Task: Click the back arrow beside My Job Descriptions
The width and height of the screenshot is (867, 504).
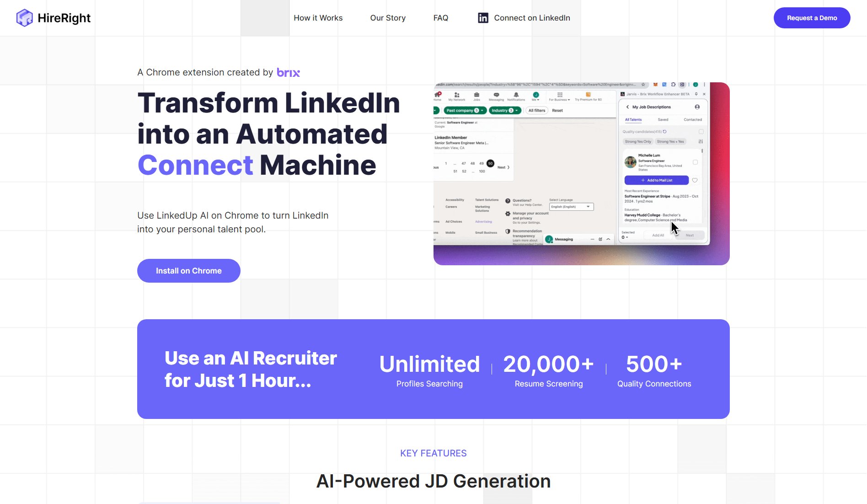Action: [627, 107]
